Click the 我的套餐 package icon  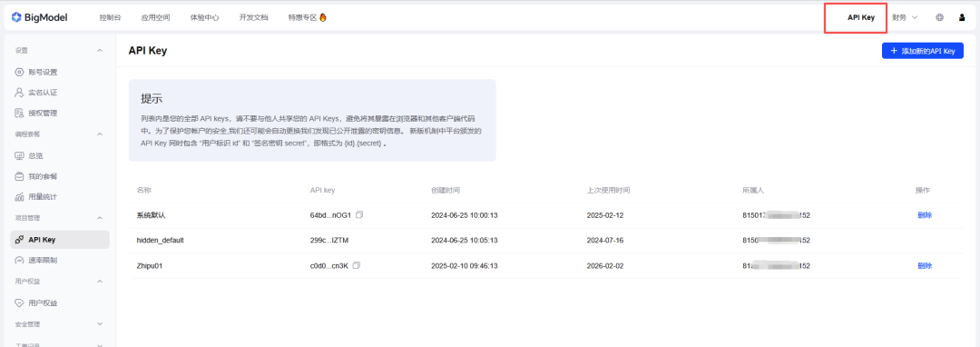(19, 176)
